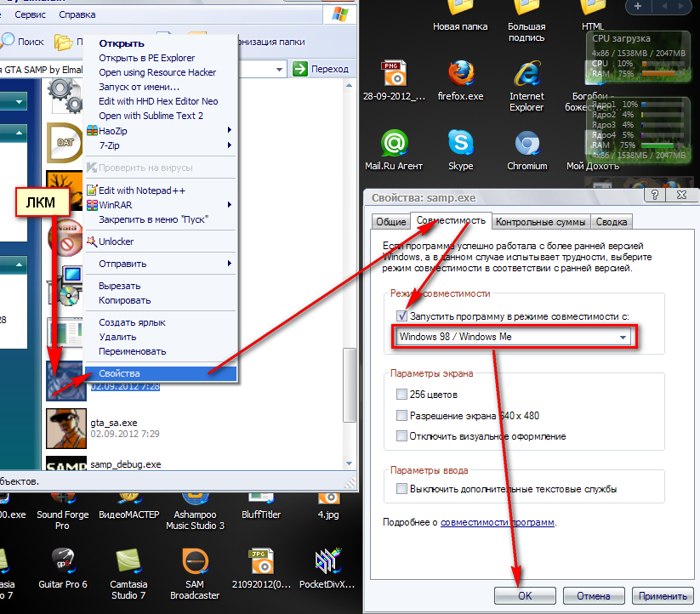Select the gta_sa.exe file icon

click(x=66, y=429)
